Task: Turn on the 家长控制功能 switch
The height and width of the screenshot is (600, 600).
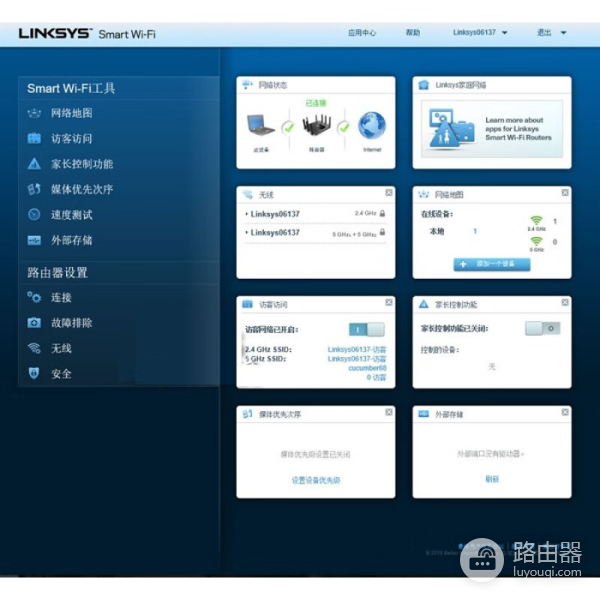Action: tap(543, 328)
